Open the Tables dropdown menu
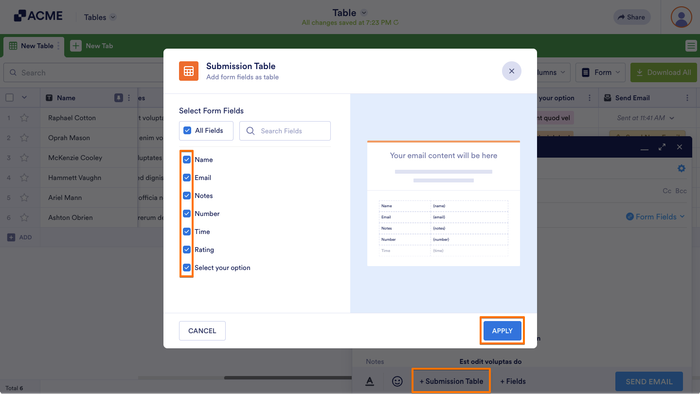This screenshot has width=700, height=394. click(x=100, y=17)
